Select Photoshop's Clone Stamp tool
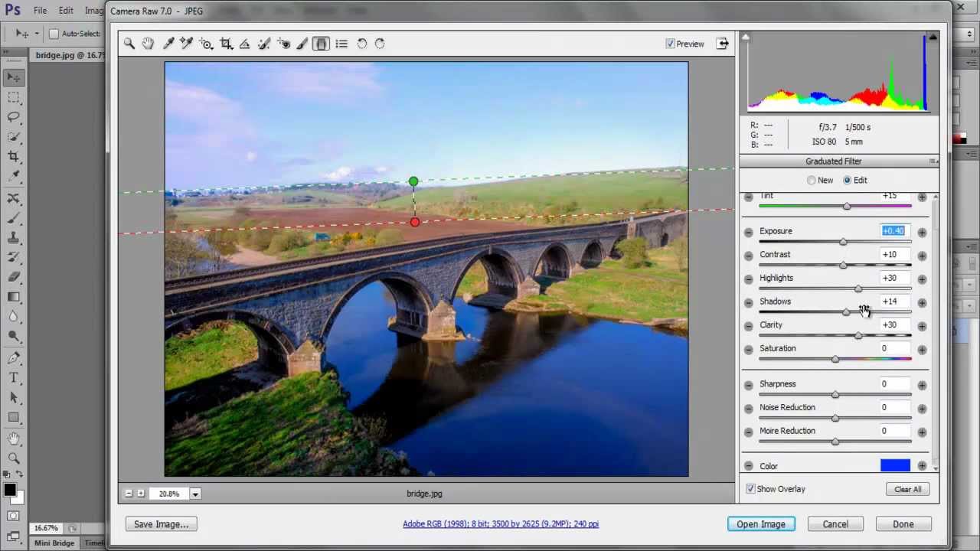The image size is (980, 551). [x=14, y=238]
